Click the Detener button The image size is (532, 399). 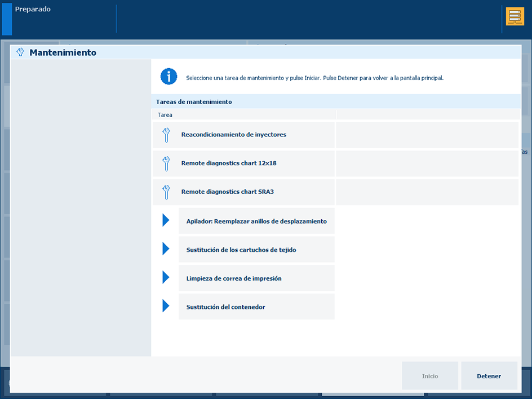coord(489,375)
